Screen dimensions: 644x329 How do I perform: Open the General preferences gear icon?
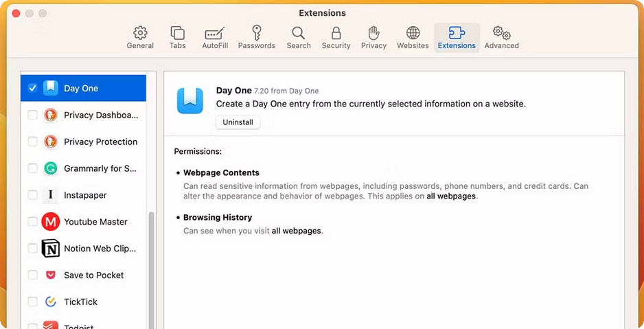(140, 32)
